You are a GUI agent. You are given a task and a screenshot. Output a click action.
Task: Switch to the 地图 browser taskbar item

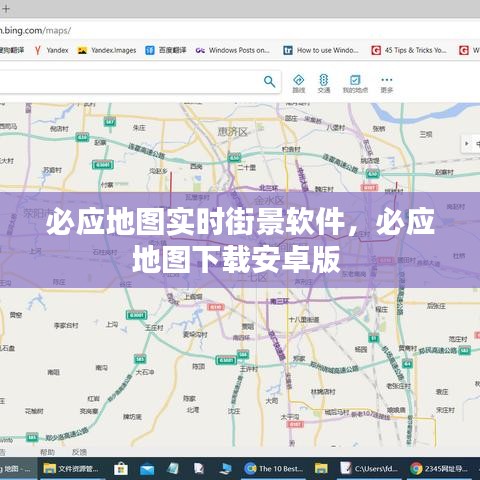tap(18, 469)
